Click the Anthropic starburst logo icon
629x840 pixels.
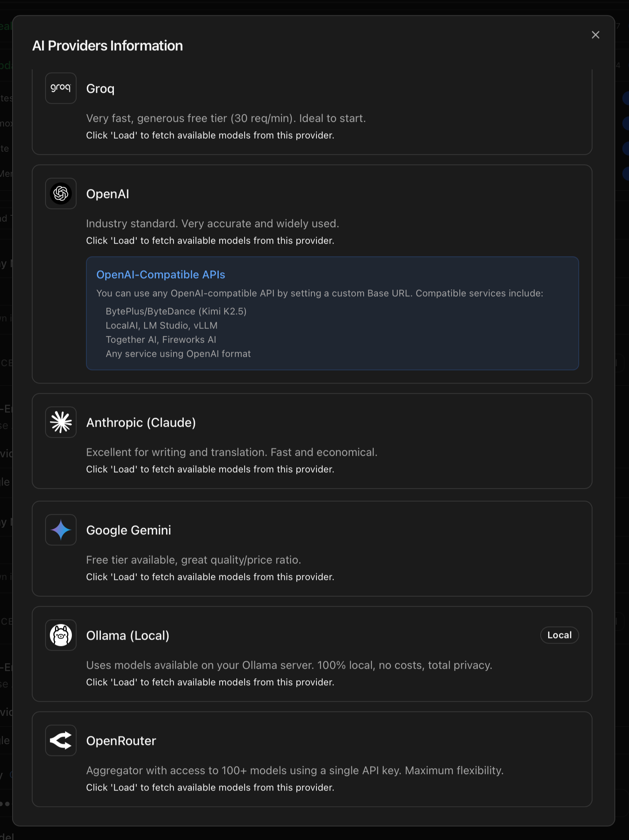61,422
